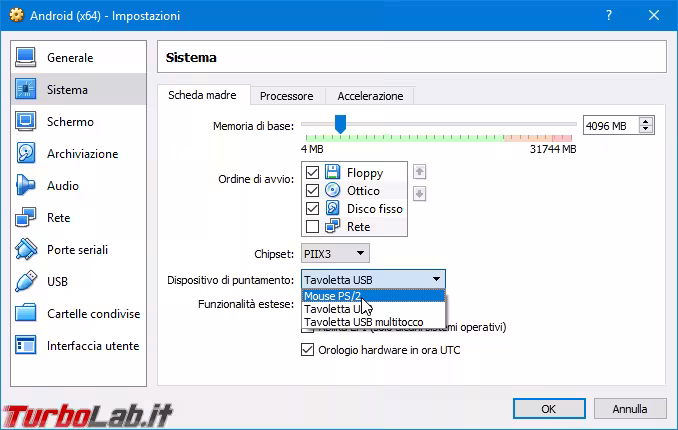
Task: Click the 4096 MB memory input field
Action: (x=611, y=126)
